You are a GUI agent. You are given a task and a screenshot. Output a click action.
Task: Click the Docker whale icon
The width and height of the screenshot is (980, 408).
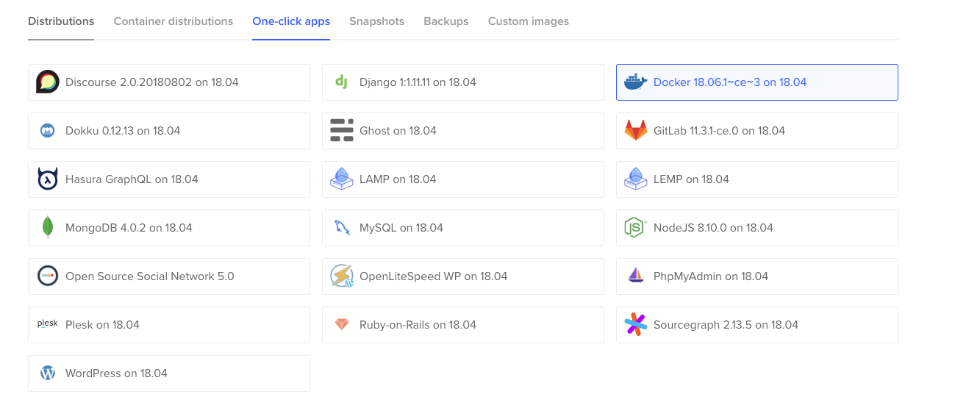tap(635, 82)
